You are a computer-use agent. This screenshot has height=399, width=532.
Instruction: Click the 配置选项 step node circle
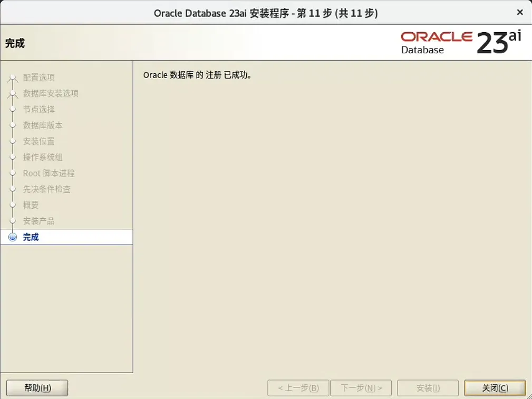(12, 77)
